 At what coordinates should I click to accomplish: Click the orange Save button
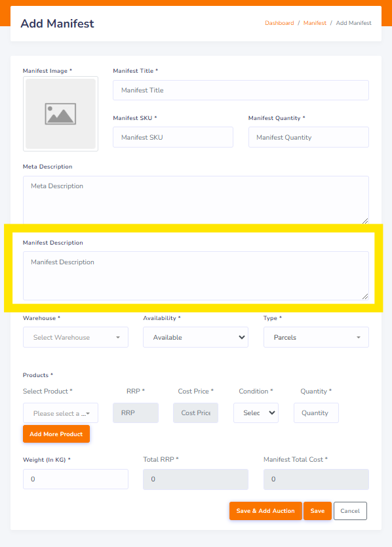[x=317, y=511]
